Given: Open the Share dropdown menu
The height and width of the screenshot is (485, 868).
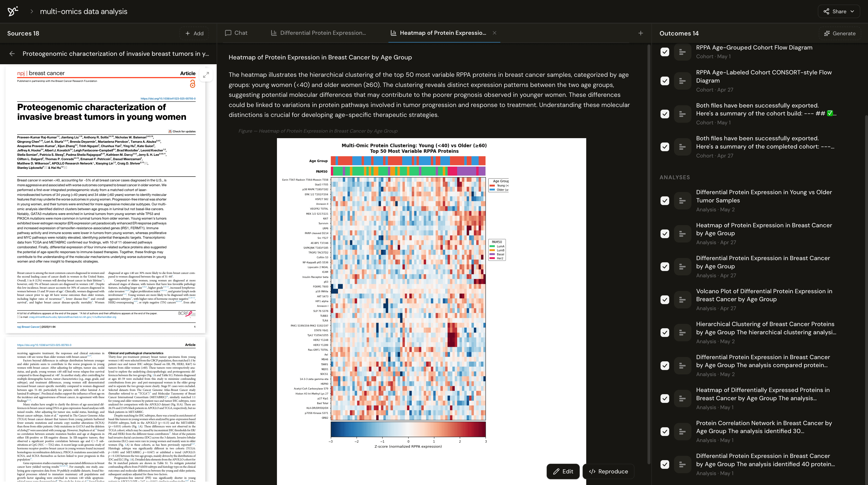Looking at the screenshot, I should [x=839, y=11].
